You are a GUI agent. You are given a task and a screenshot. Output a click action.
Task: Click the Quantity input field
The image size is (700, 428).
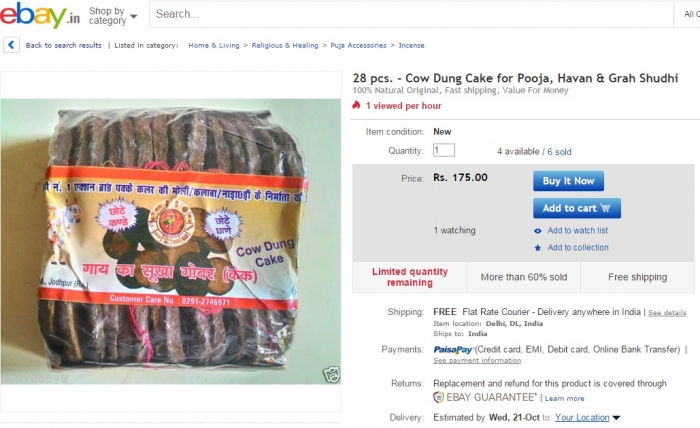click(444, 150)
